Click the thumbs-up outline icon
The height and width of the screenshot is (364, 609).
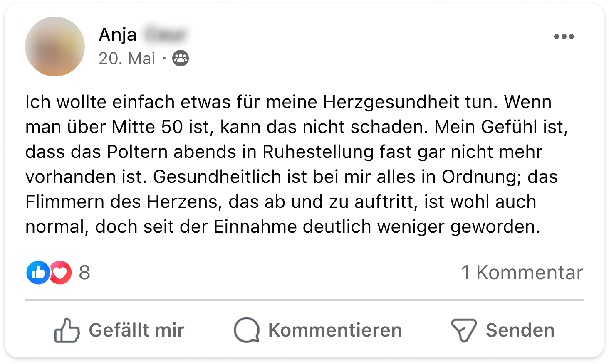click(67, 330)
